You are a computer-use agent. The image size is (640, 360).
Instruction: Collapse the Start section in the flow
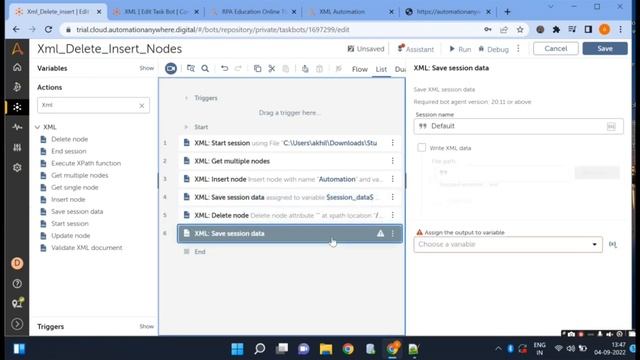(186, 127)
